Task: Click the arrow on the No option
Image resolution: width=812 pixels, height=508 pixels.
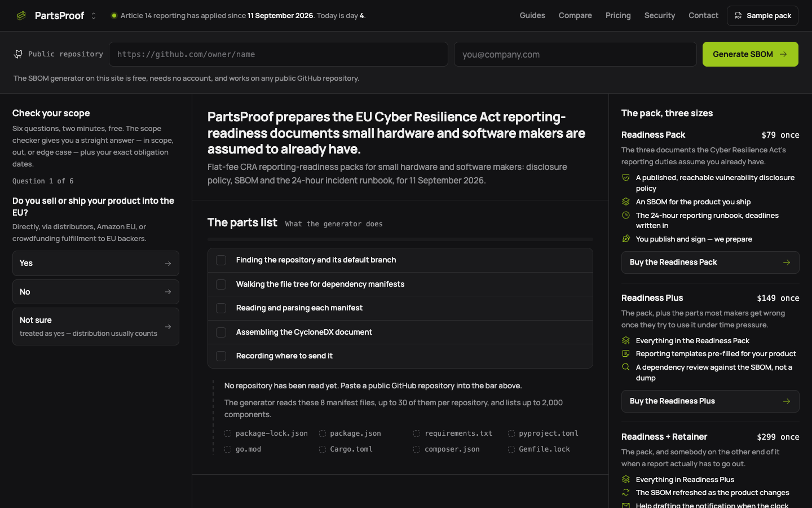Action: [x=168, y=292]
